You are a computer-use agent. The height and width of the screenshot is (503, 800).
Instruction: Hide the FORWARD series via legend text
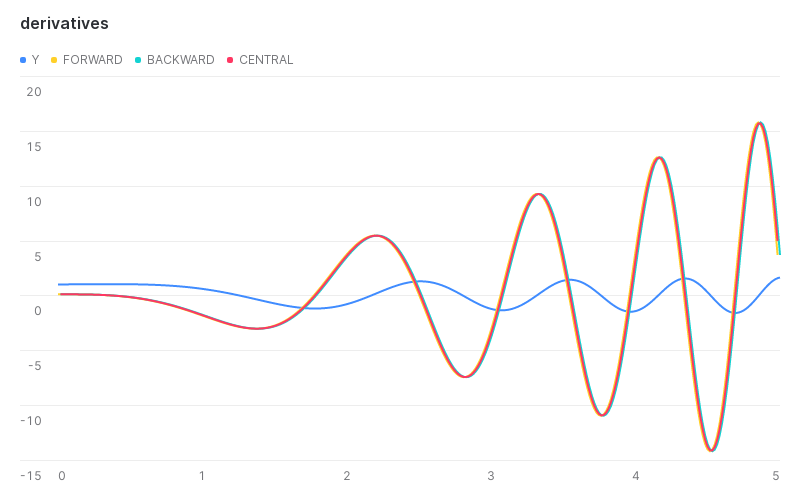coord(92,60)
